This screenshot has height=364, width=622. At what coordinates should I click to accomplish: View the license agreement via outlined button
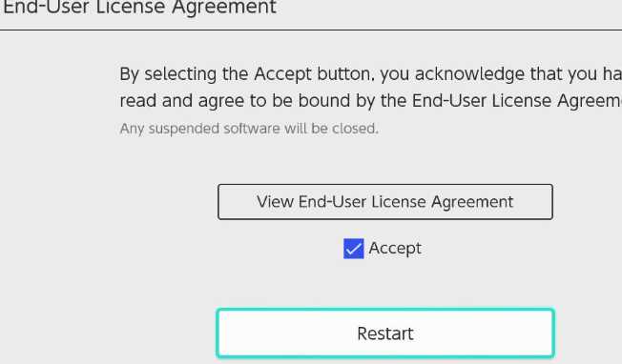[x=385, y=202]
